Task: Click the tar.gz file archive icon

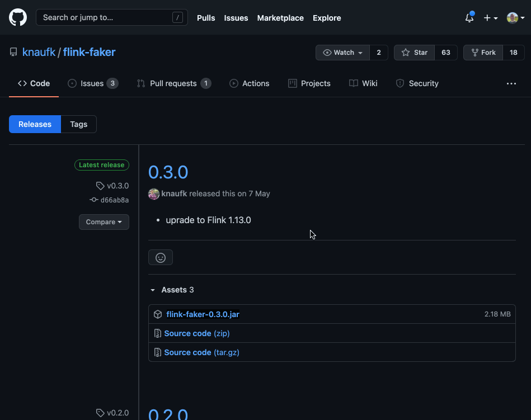Action: [x=157, y=352]
